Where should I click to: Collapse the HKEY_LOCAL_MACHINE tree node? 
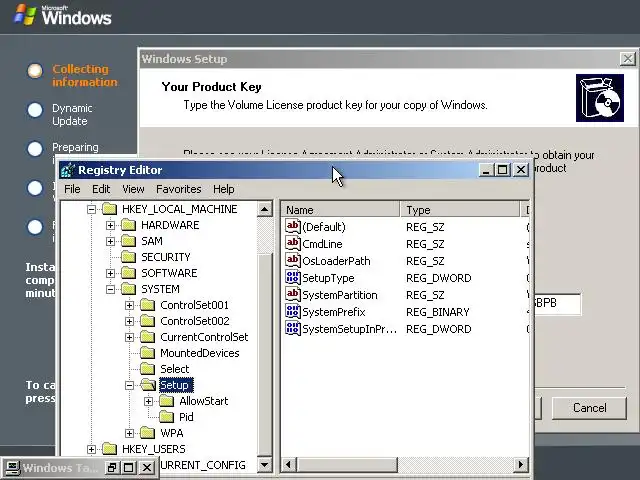coord(91,209)
